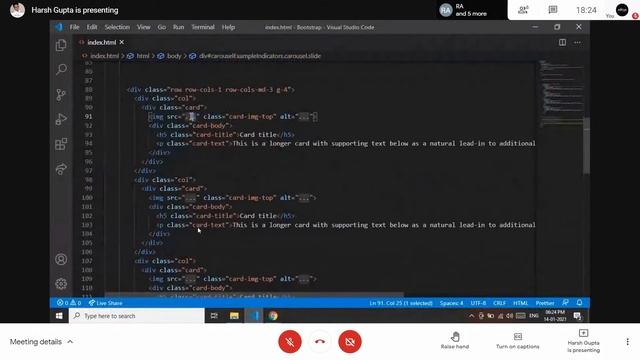The height and width of the screenshot is (360, 640).
Task: Open the notifications bell in status bar
Action: click(579, 302)
